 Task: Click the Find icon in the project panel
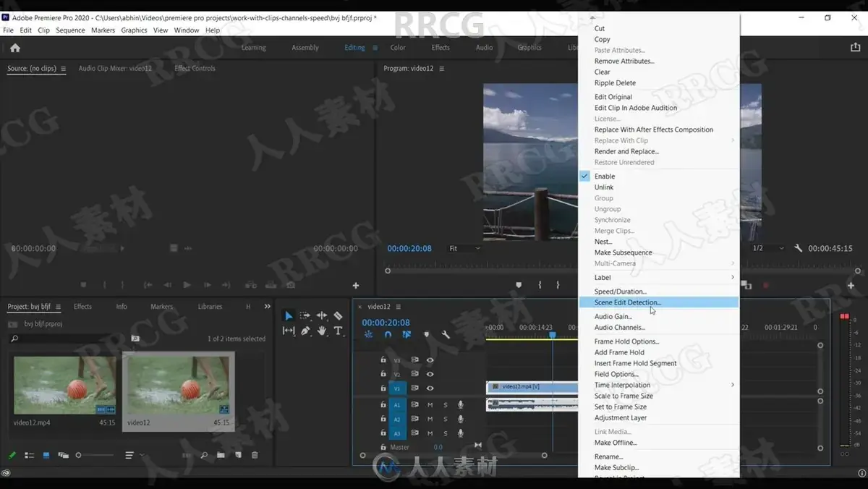204,455
